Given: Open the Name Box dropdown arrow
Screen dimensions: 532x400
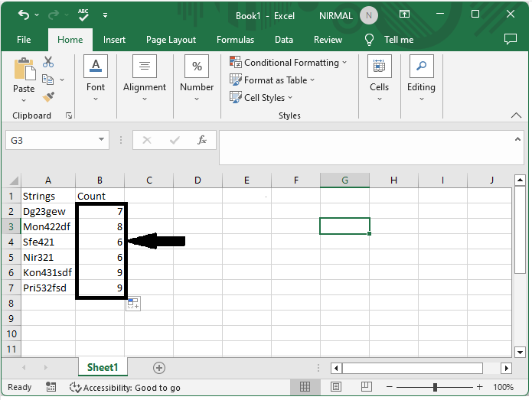Looking at the screenshot, I should click(101, 140).
